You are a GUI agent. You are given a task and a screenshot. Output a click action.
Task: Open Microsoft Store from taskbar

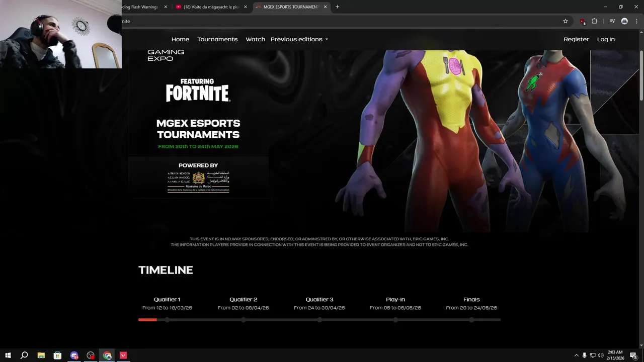coord(57,355)
